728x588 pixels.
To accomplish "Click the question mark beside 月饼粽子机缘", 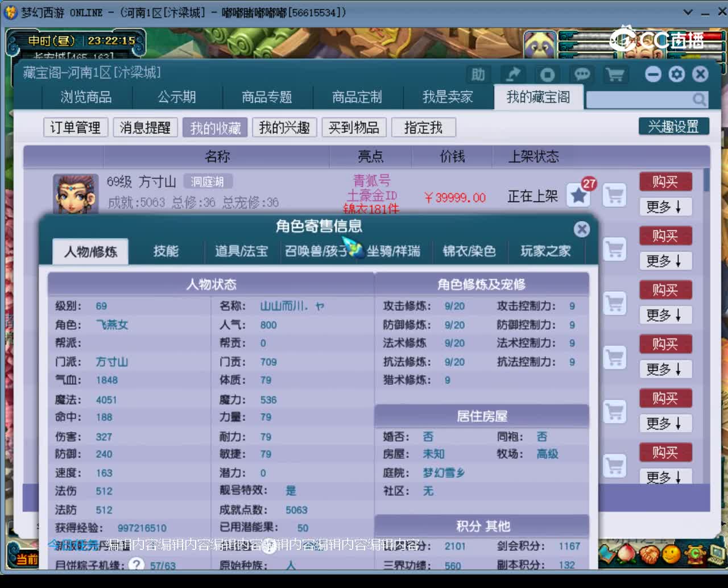I will pos(136,565).
